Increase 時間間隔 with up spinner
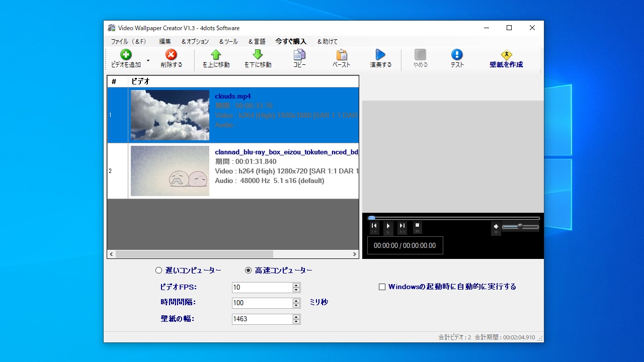The image size is (644, 362). pyautogui.click(x=296, y=301)
